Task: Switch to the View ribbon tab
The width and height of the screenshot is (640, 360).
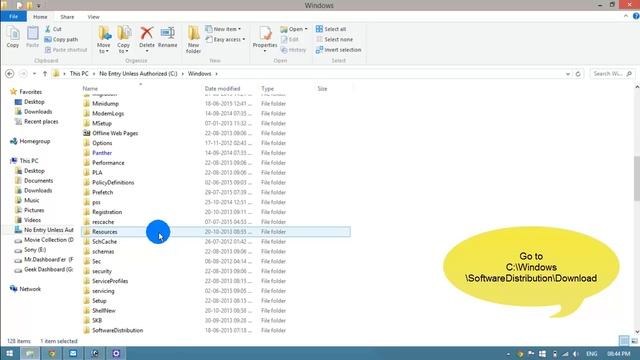Action: [93, 17]
